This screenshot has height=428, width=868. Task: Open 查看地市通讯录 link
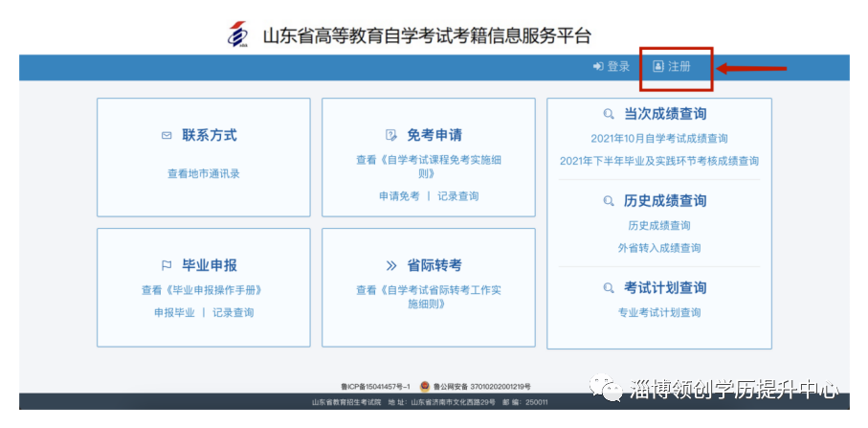204,174
